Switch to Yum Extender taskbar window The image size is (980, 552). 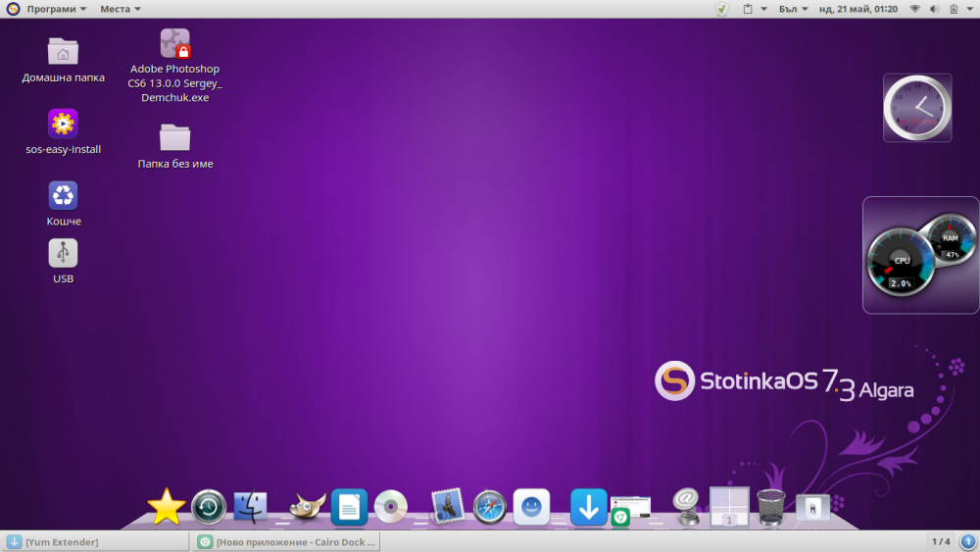click(96, 542)
